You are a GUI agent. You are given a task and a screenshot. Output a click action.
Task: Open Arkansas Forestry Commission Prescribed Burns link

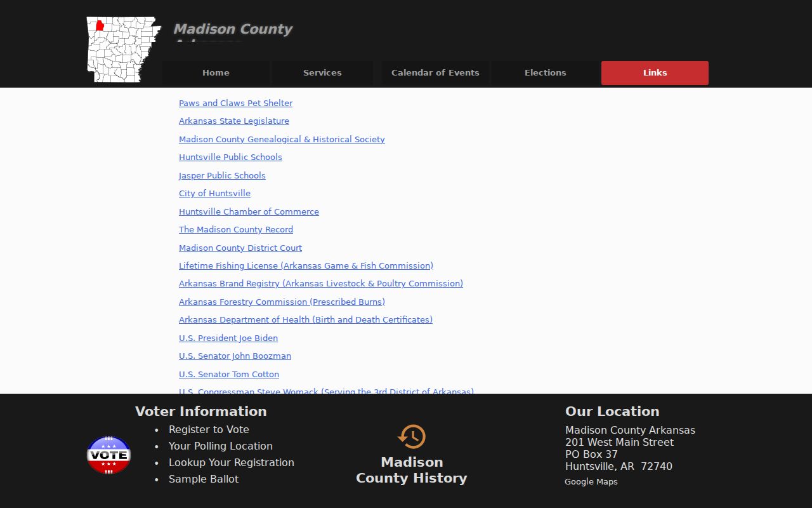282,302
